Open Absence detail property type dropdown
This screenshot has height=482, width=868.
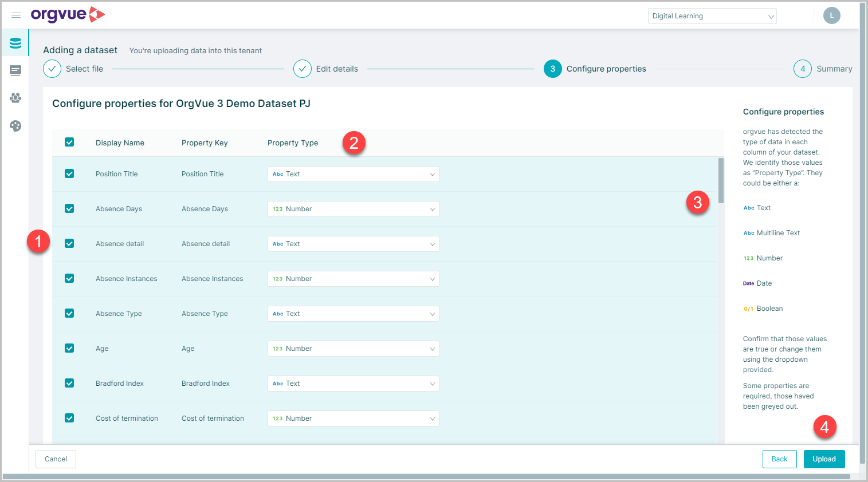354,244
